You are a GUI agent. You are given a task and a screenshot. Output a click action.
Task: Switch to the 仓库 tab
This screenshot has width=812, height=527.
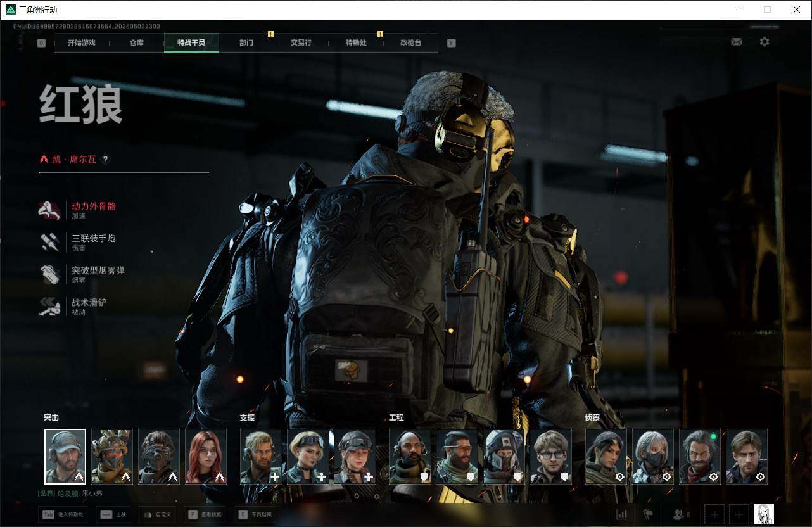pyautogui.click(x=136, y=43)
